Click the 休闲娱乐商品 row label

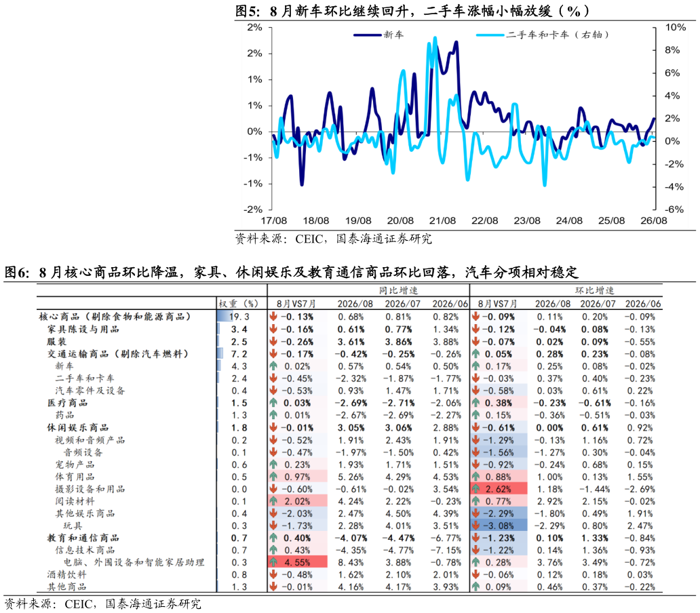78,427
